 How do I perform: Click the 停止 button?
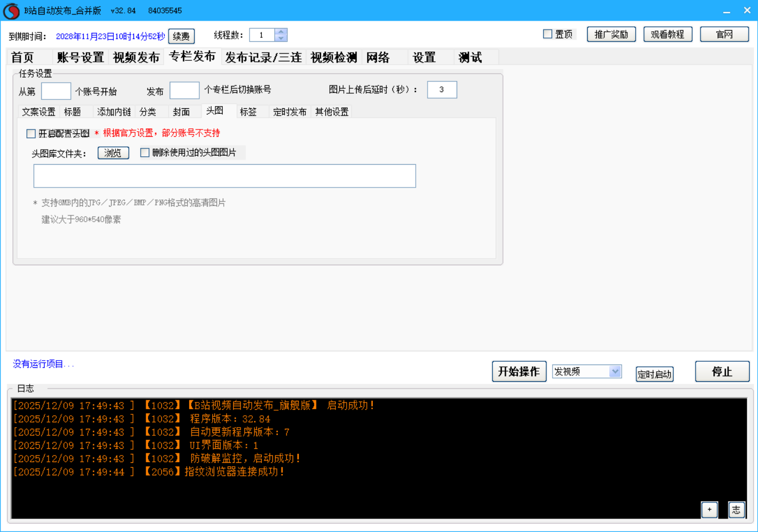(722, 371)
